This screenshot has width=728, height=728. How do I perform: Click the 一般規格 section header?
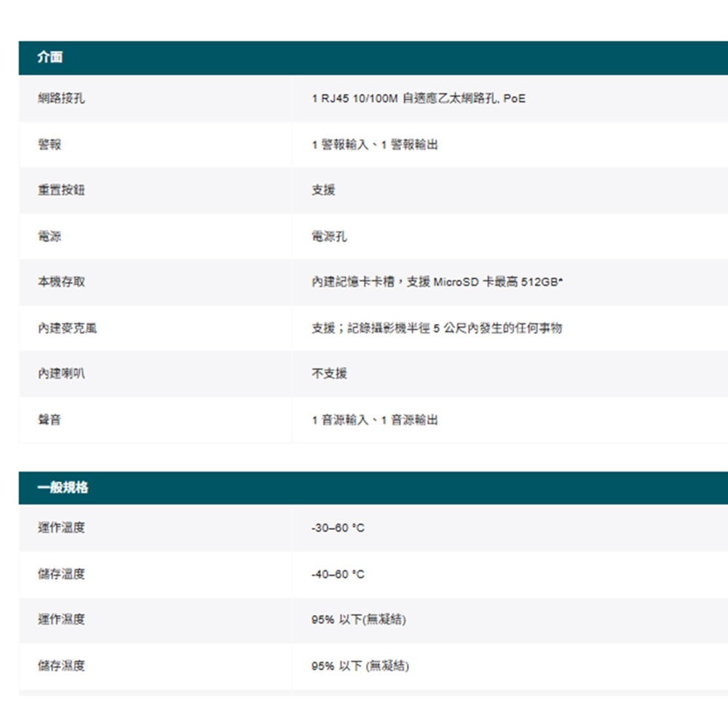coord(63,488)
